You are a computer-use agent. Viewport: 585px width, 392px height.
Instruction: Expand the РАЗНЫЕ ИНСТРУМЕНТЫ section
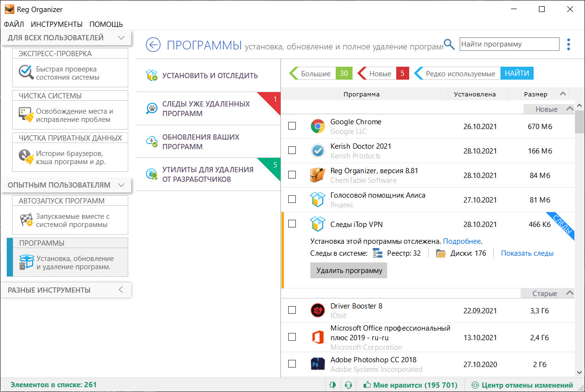121,290
